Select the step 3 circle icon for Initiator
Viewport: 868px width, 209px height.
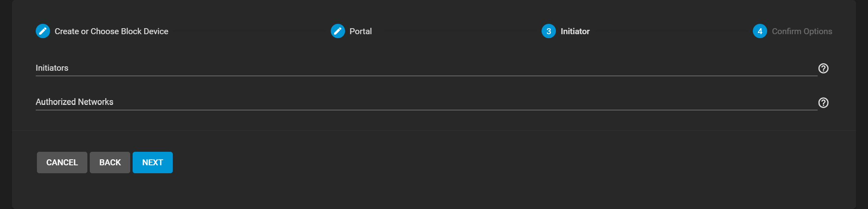(549, 31)
